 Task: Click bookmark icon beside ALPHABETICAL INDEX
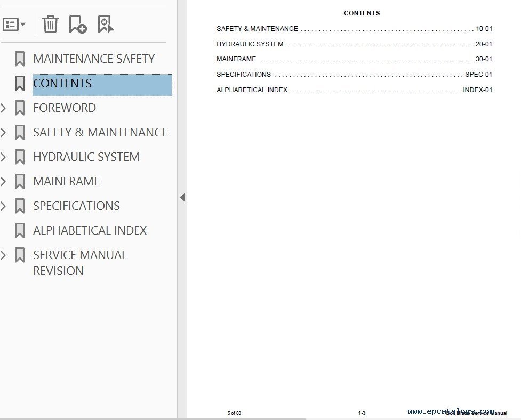20,231
